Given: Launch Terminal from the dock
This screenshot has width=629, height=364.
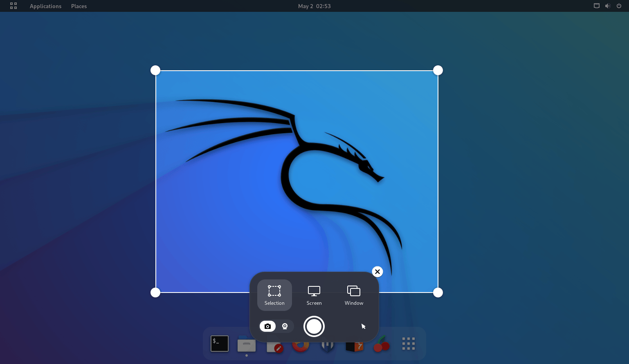Looking at the screenshot, I should (220, 344).
